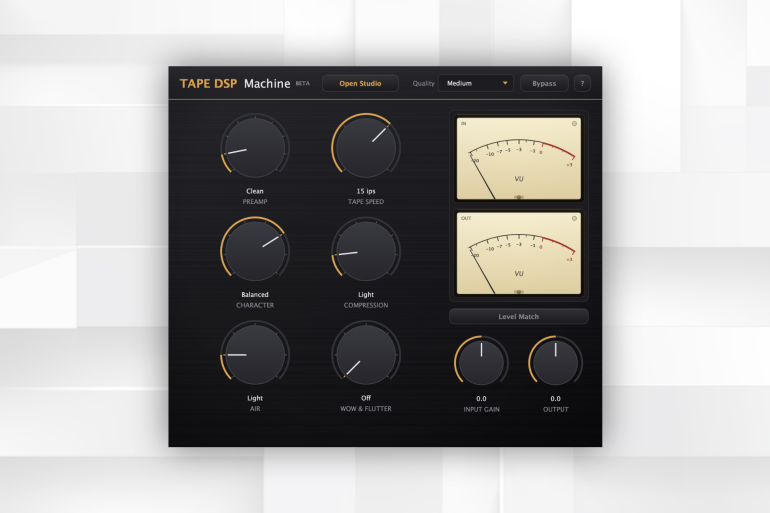
Task: Click the 15 ips value label
Action: coord(366,191)
